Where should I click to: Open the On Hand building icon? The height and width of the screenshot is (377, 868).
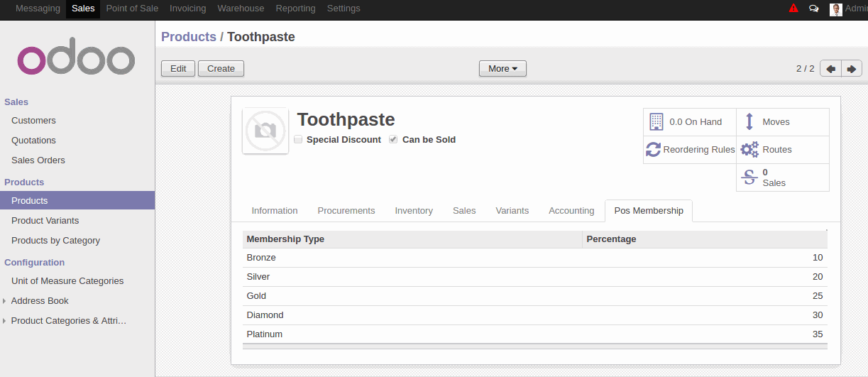pos(656,122)
